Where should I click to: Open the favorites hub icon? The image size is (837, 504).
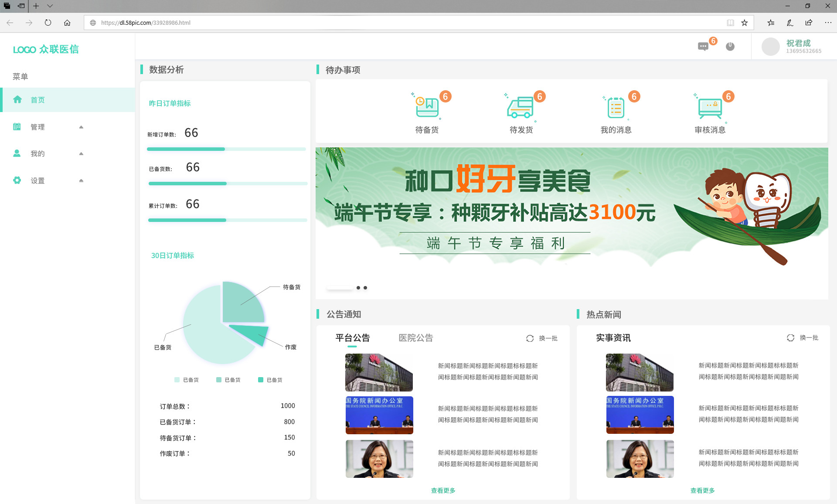771,23
